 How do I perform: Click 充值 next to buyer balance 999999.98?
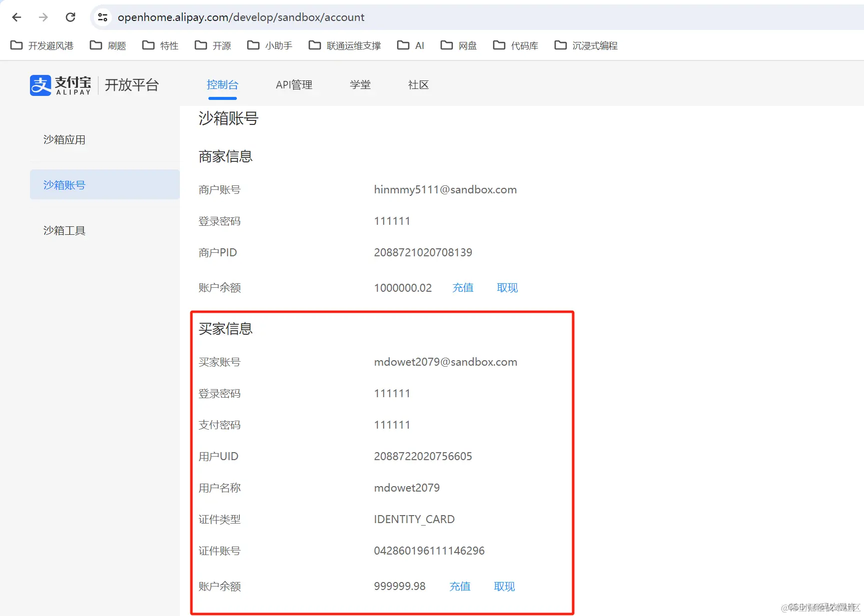460,587
